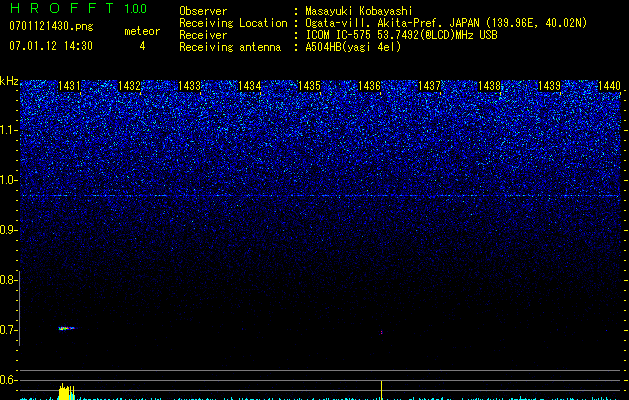629x400 pixels.
Task: Click the HROFFT 1.0.0 title text
Action: coord(78,8)
